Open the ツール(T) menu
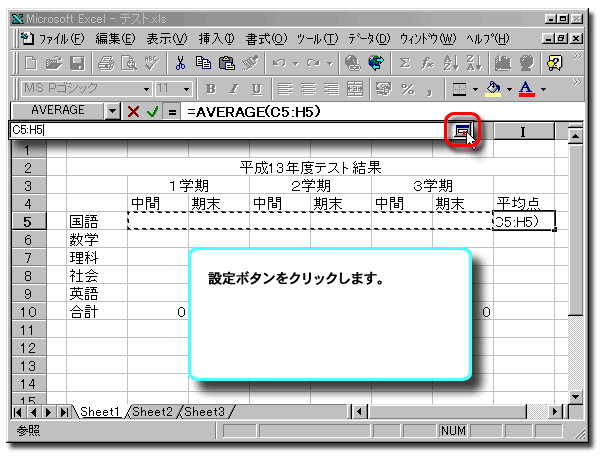The width and height of the screenshot is (600, 456). click(x=317, y=39)
